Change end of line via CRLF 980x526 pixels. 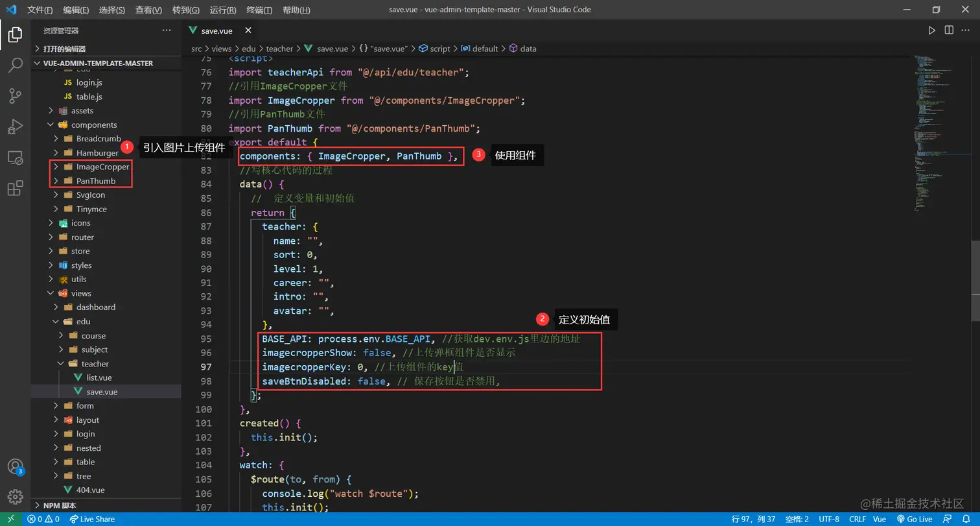(857, 520)
